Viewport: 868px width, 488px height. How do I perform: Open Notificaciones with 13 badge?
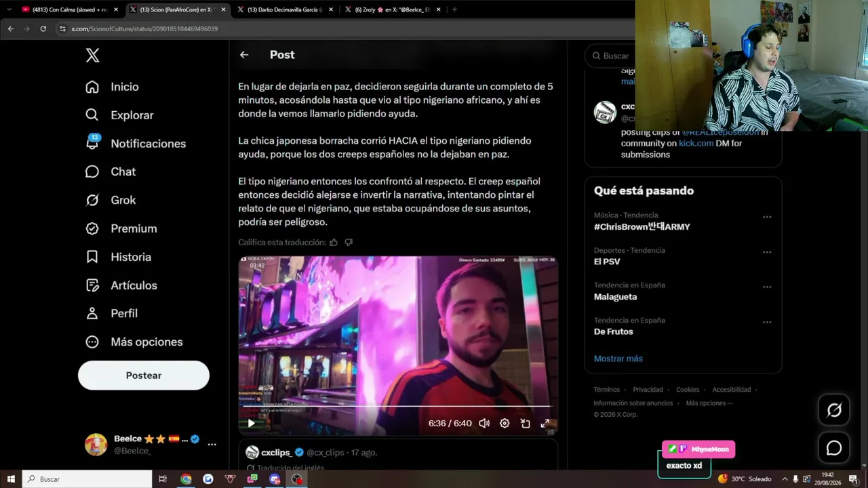[x=136, y=144]
